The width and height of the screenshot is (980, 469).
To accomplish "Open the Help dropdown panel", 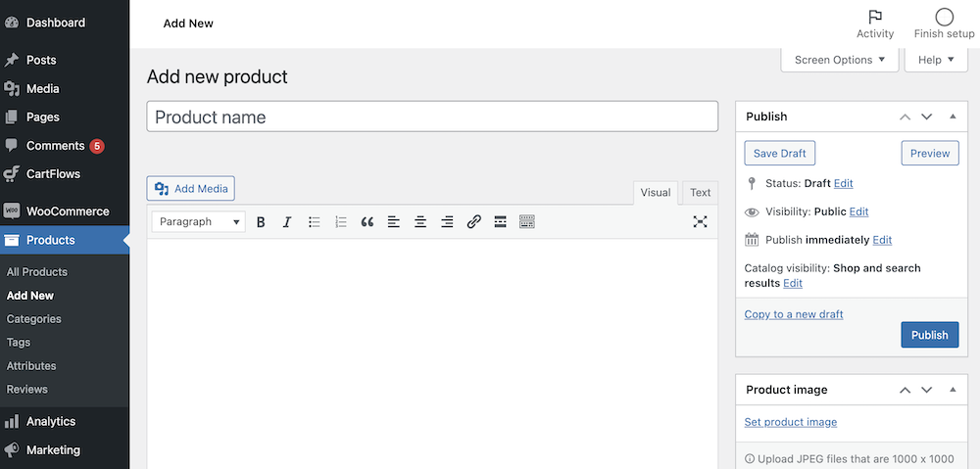I will [x=936, y=60].
